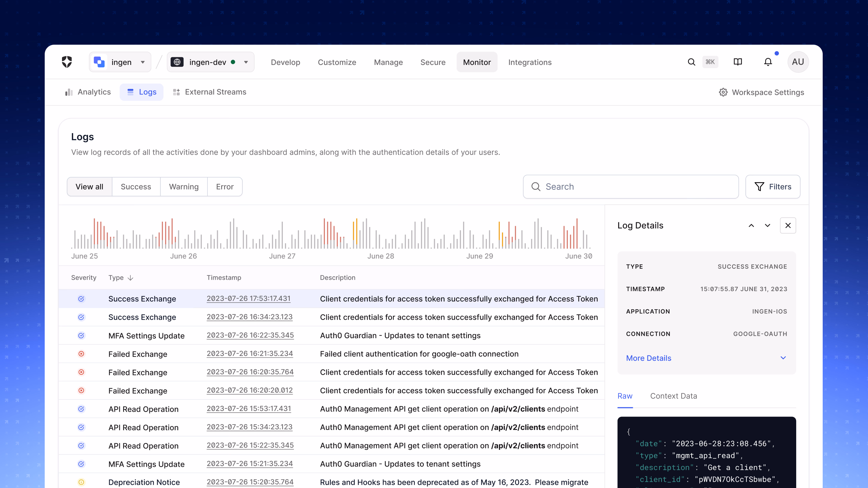Click the Severity column header
Viewport: 868px width, 488px height.
(83, 277)
